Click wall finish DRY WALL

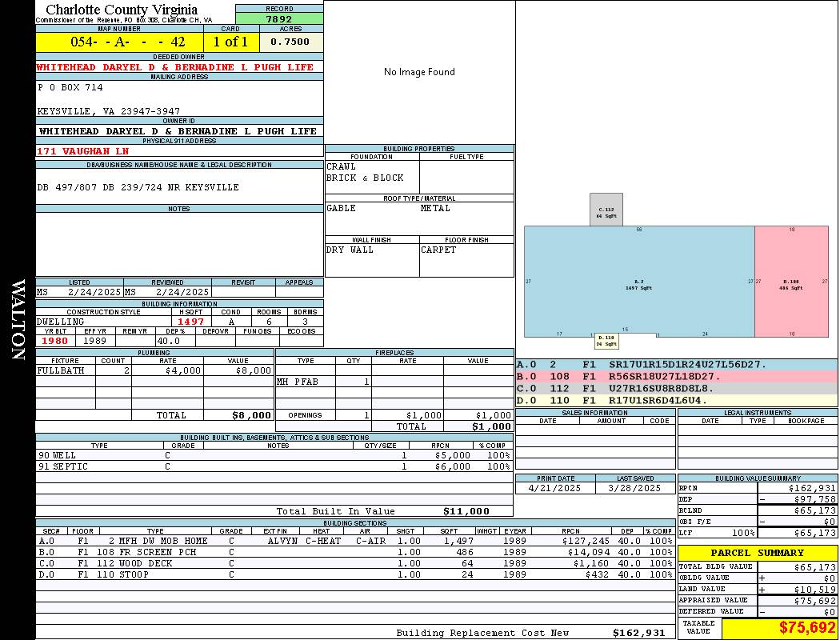(350, 250)
